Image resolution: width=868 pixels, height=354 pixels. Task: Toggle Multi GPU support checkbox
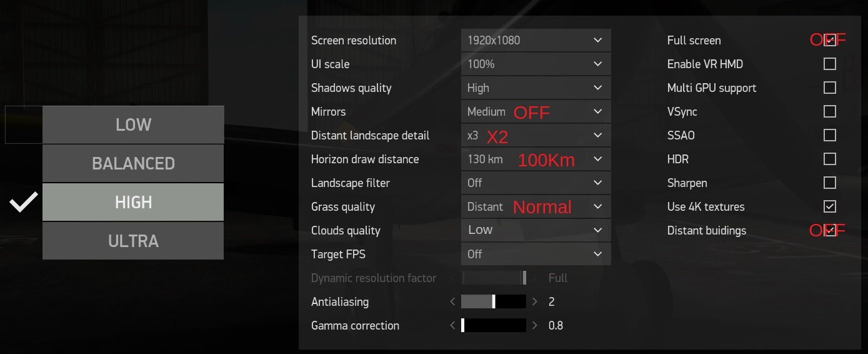(x=829, y=88)
